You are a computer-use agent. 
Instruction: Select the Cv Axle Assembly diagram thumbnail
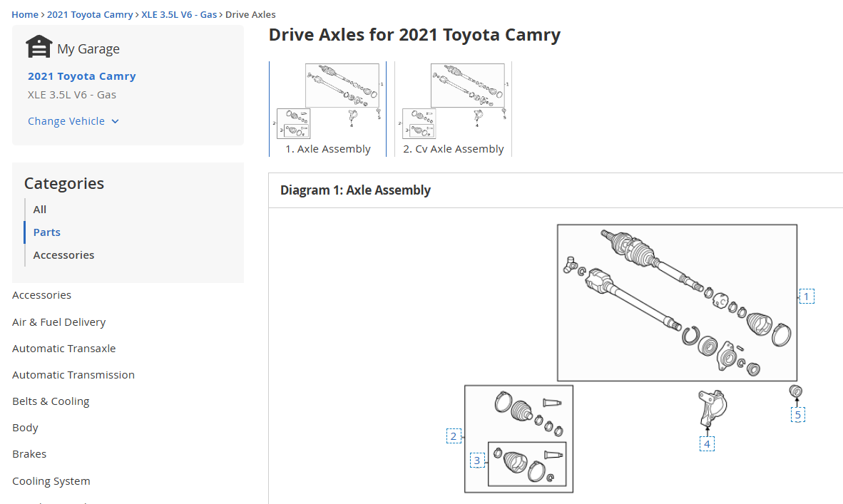[453, 109]
